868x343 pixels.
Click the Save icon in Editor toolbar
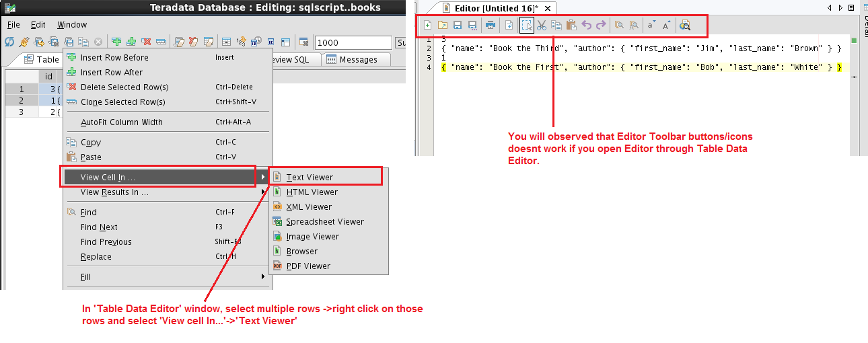point(458,26)
